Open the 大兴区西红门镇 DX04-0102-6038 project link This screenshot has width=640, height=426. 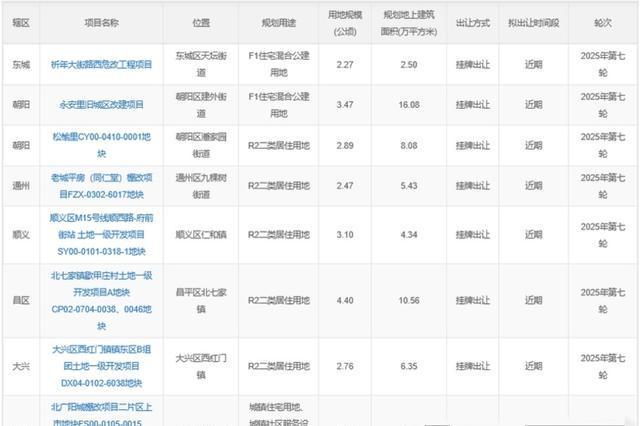pos(101,366)
